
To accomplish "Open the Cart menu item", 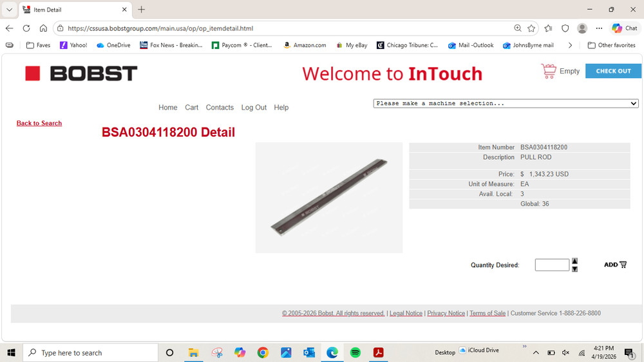I will [191, 107].
